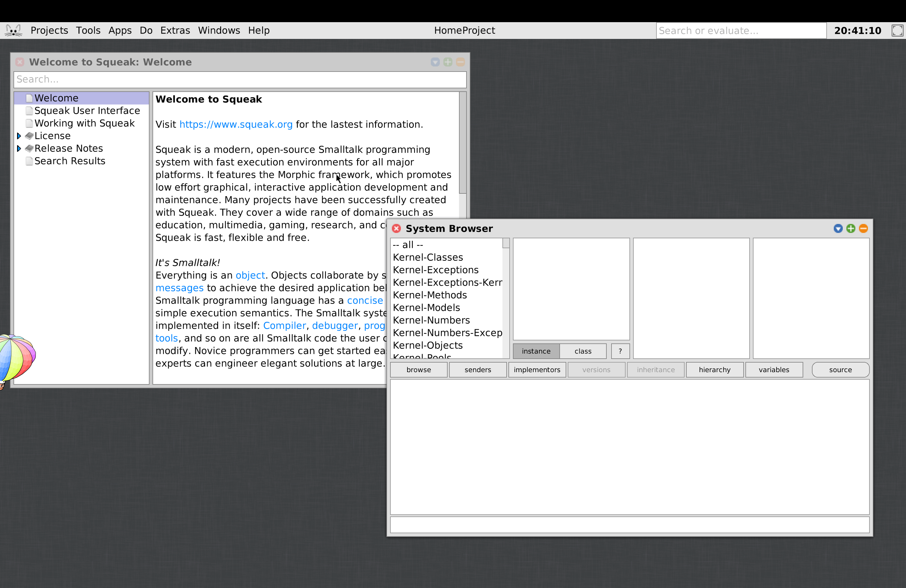Open Welcome window blue menu icon
Image resolution: width=906 pixels, height=588 pixels.
point(435,62)
